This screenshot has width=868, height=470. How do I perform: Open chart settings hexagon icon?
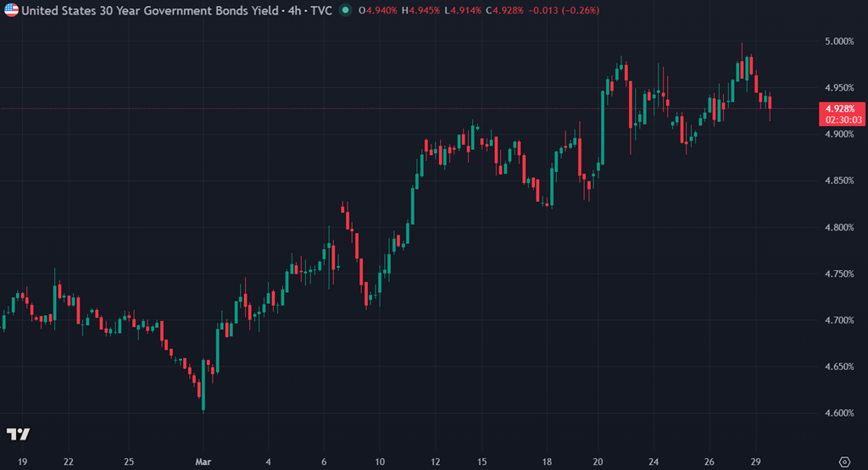843,462
